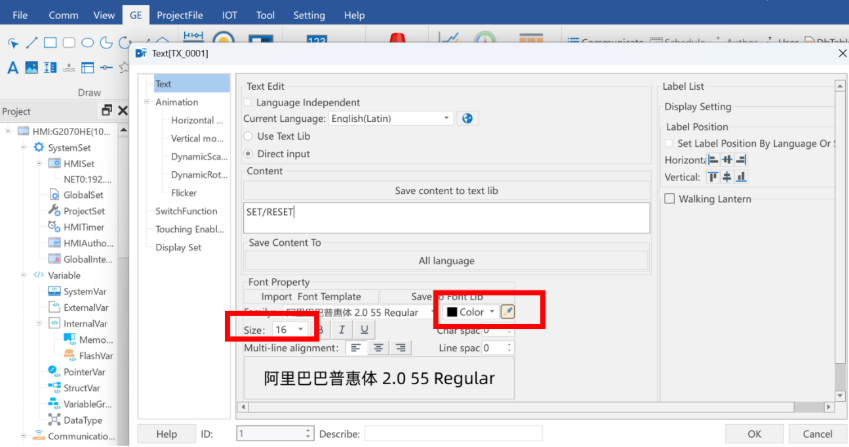
Task: Pick font color with the eyedropper
Action: coord(507,312)
